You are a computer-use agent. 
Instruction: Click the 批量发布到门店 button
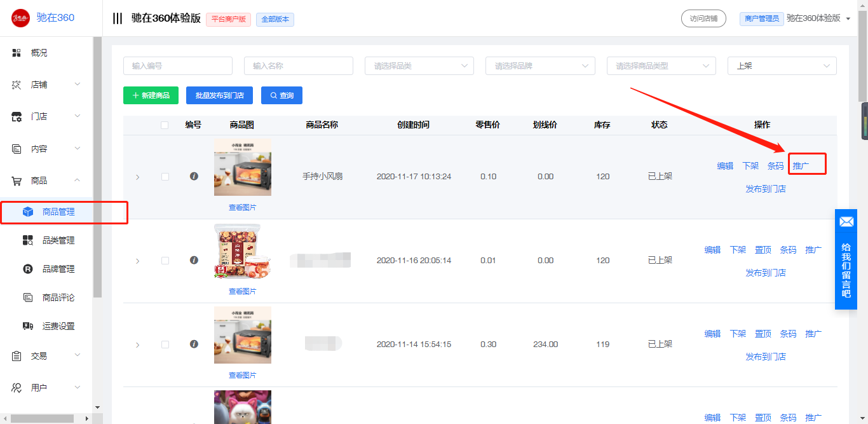point(220,95)
